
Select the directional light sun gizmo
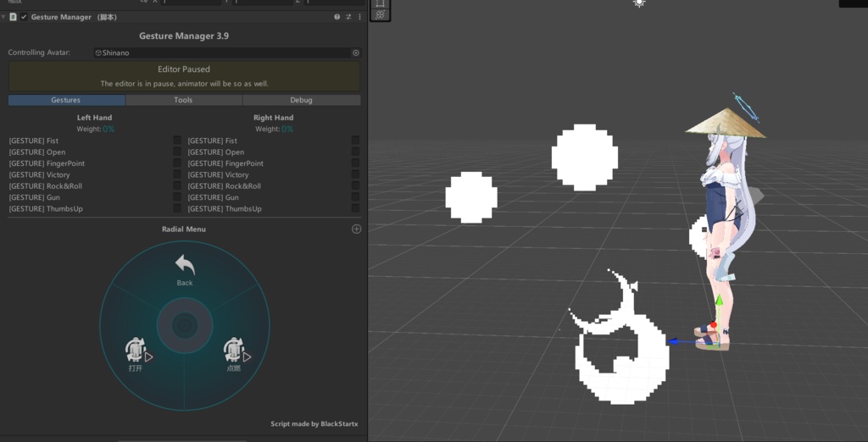click(x=639, y=3)
